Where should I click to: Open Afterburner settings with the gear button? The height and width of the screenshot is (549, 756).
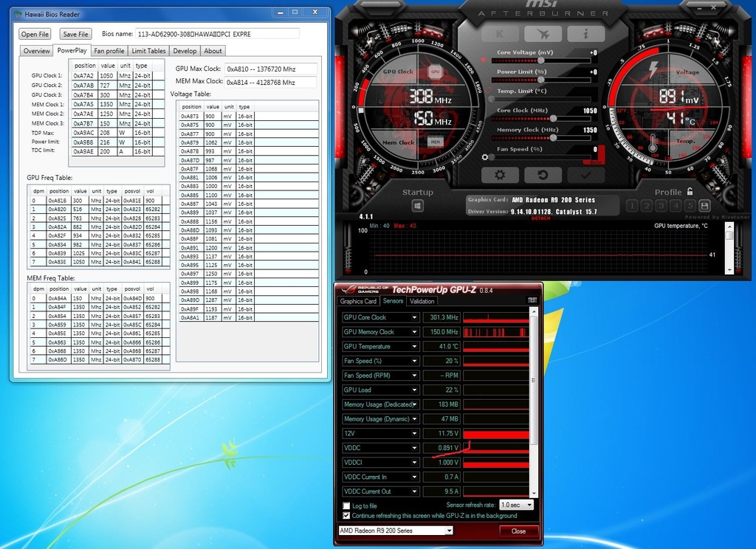click(500, 175)
